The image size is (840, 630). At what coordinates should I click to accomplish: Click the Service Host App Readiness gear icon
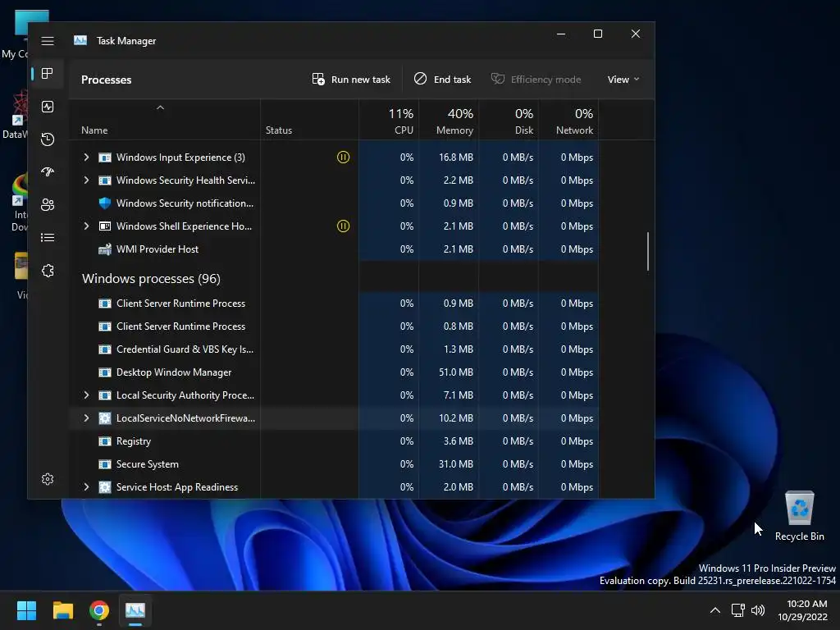click(105, 487)
